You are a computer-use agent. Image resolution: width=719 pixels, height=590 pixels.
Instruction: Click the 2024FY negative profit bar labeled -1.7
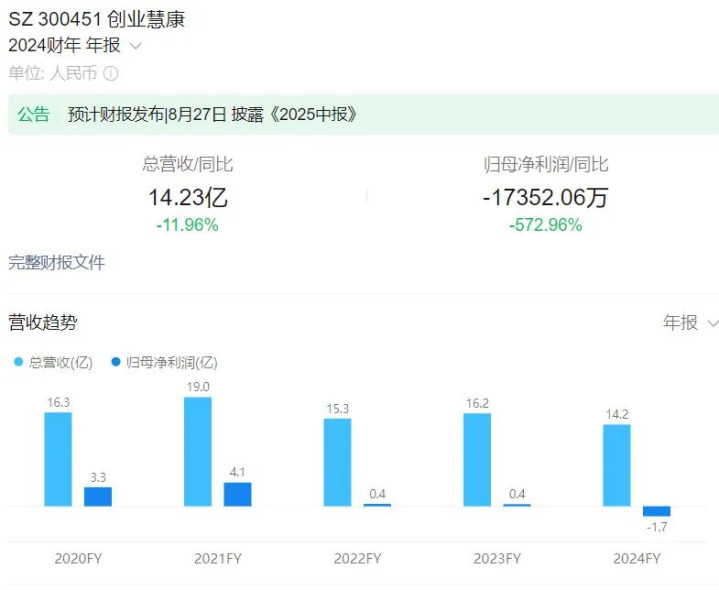point(657,511)
